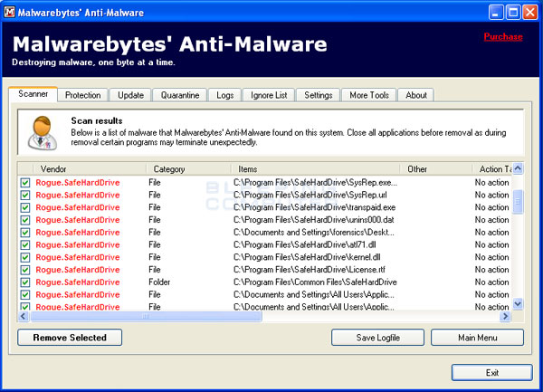Return via Main Menu button
This screenshot has width=543, height=392.
[477, 338]
